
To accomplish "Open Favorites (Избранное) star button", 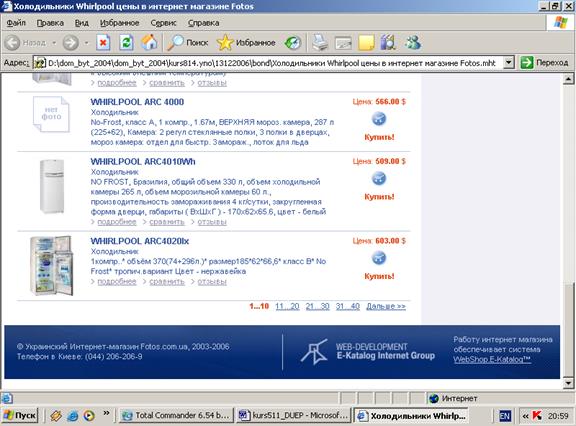I will point(246,43).
